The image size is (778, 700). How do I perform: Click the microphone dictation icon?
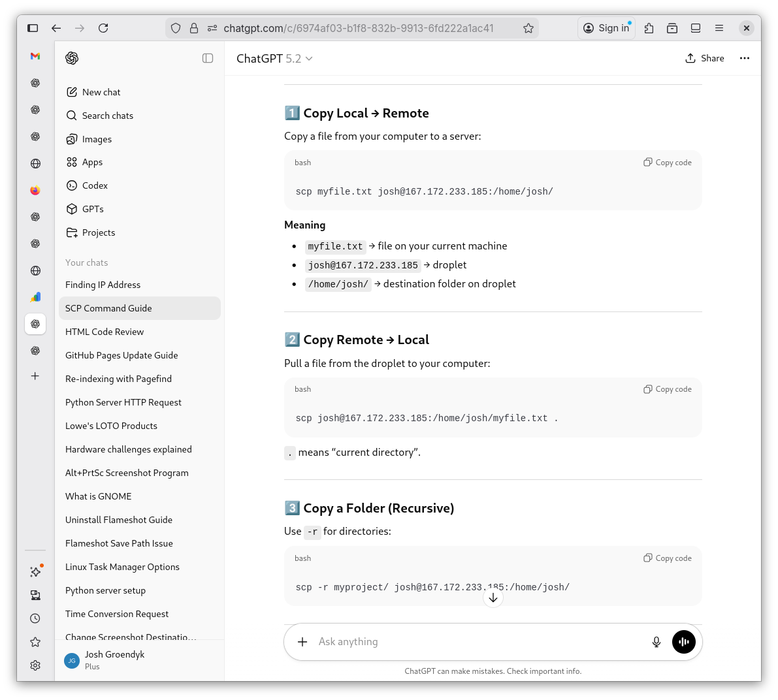(656, 642)
